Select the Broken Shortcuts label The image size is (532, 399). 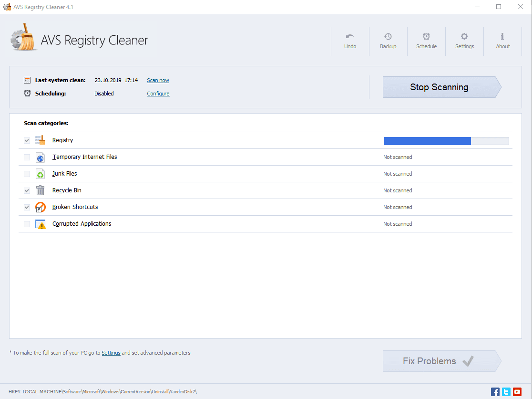75,207
